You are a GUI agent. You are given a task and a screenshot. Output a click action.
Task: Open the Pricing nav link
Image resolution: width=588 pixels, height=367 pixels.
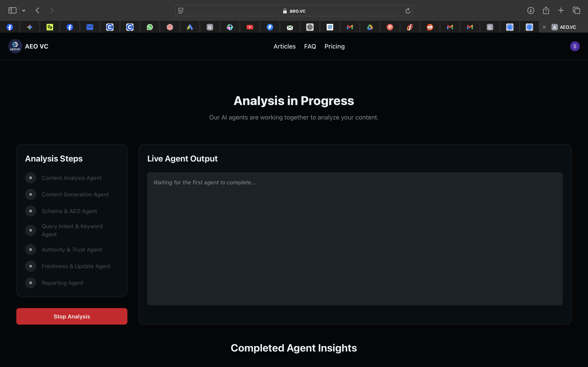coord(334,46)
